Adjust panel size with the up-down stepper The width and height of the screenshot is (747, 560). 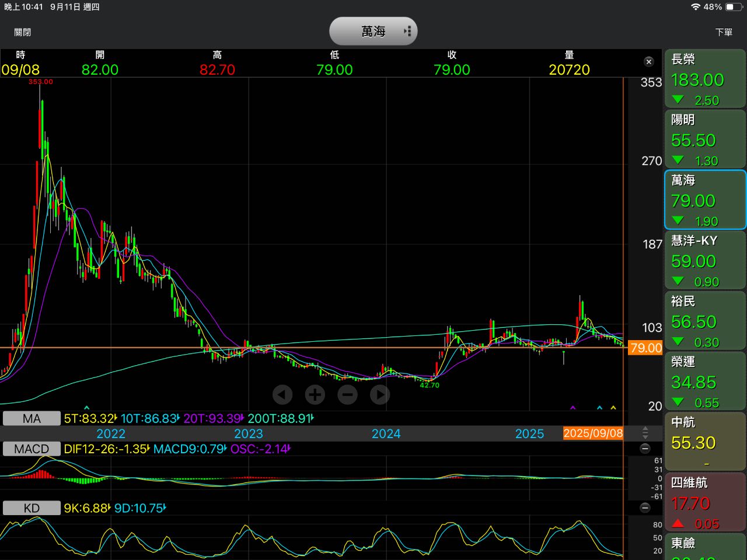click(645, 433)
